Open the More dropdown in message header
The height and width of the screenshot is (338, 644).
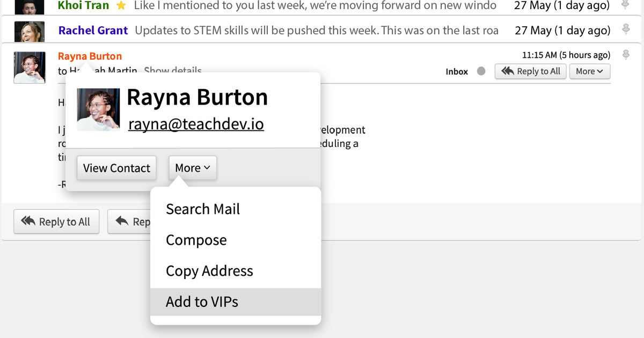point(589,71)
